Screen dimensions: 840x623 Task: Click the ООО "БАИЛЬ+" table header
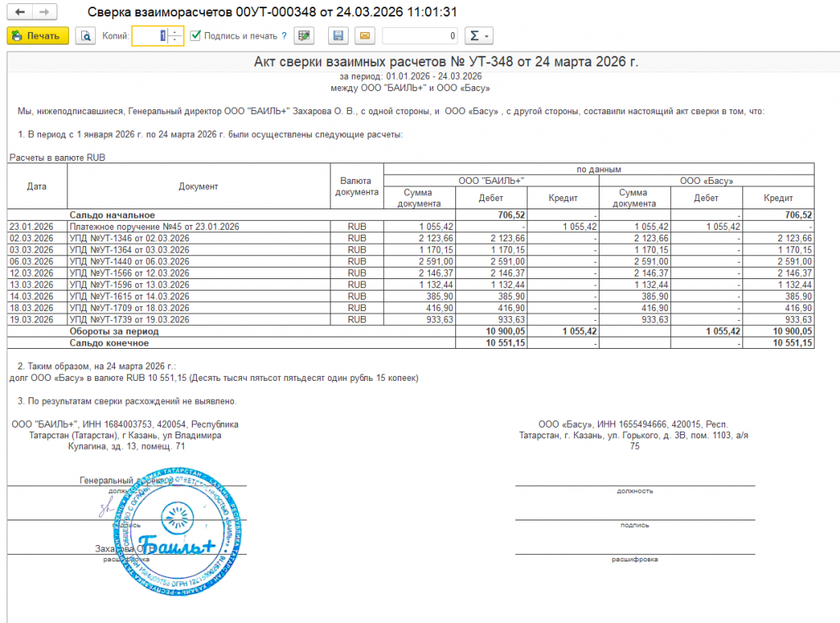coord(491,181)
